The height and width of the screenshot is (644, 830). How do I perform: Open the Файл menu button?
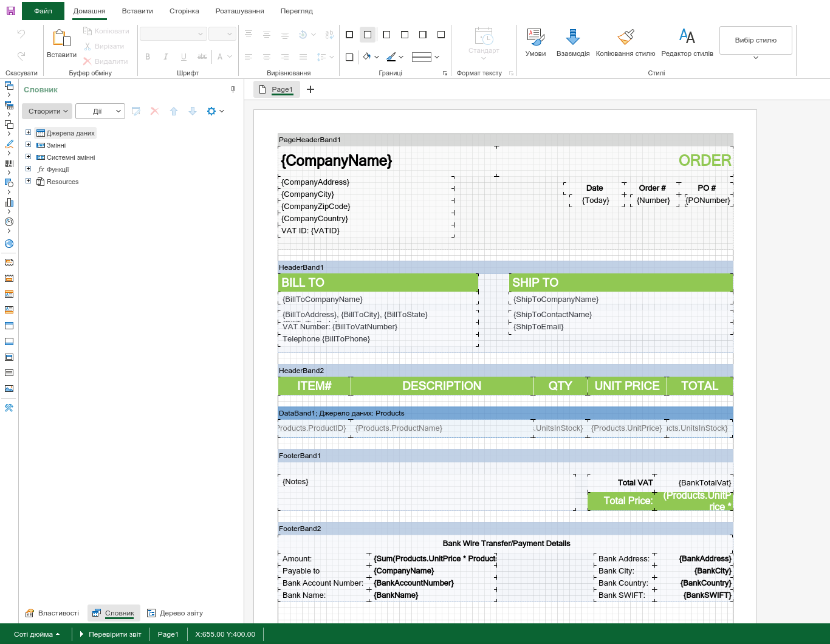pos(43,11)
